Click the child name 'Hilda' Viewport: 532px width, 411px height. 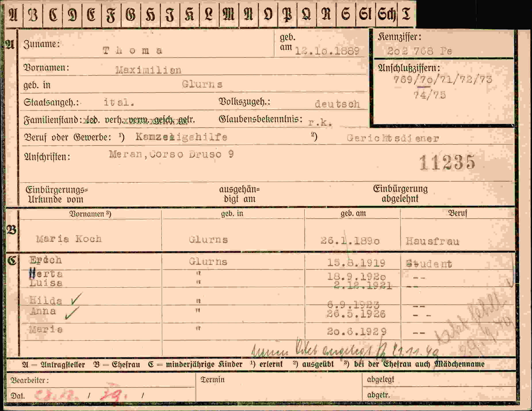pos(46,301)
